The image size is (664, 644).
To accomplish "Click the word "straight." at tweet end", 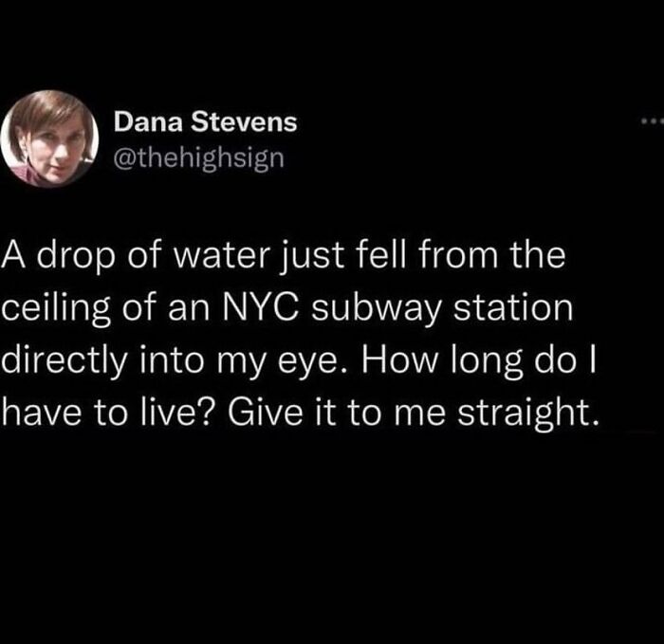I will coord(529,414).
